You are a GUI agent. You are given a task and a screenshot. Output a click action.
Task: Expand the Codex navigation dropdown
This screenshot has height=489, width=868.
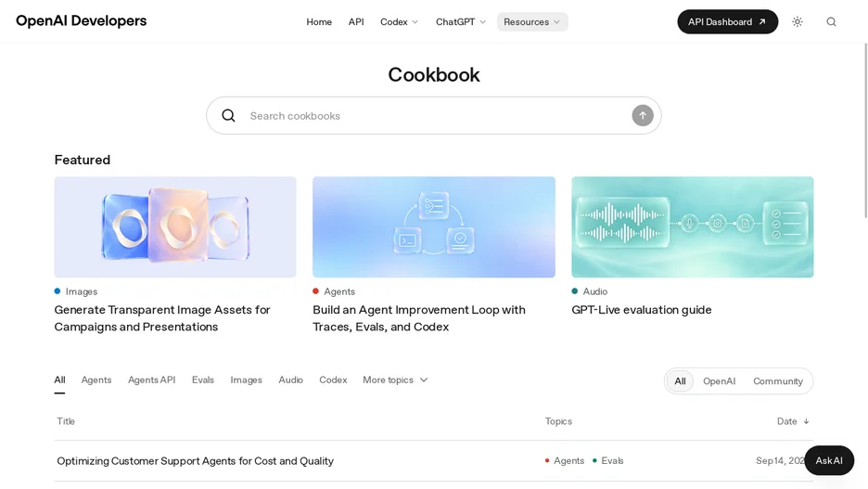pyautogui.click(x=399, y=21)
